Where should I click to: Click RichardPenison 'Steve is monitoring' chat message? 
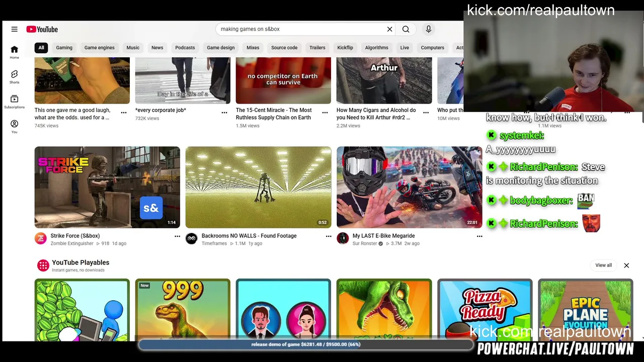coord(545,173)
